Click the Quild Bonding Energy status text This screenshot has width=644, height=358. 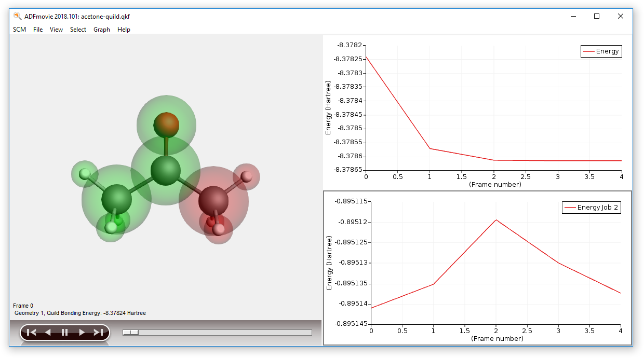pyautogui.click(x=80, y=313)
